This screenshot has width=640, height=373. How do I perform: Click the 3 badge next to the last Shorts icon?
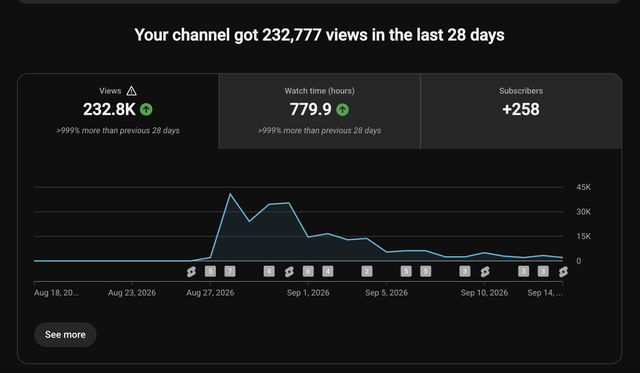(x=543, y=271)
